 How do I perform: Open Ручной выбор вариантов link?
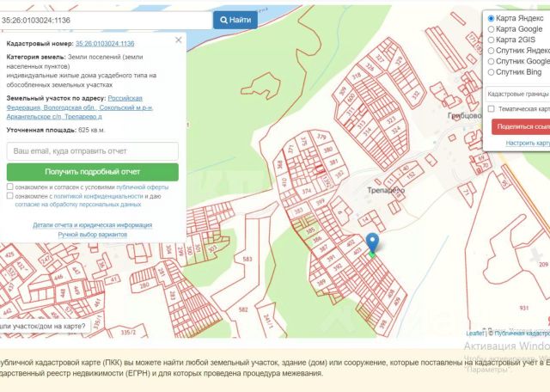[93, 235]
